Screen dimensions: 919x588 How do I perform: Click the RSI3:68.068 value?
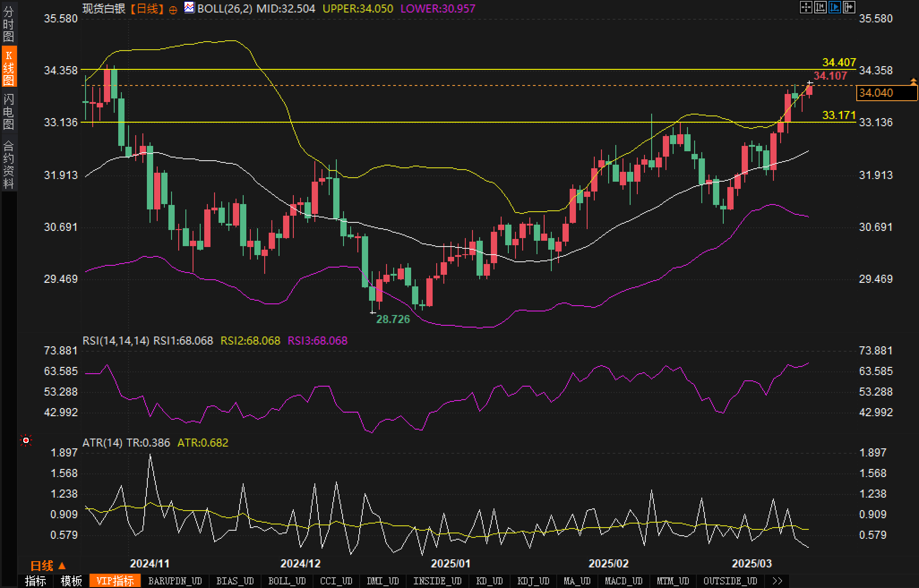click(x=318, y=341)
